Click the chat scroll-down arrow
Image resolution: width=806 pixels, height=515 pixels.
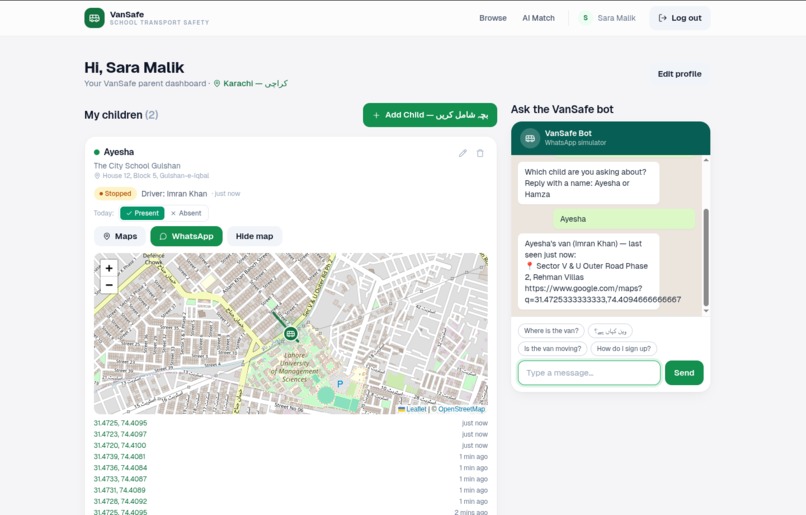[706, 310]
